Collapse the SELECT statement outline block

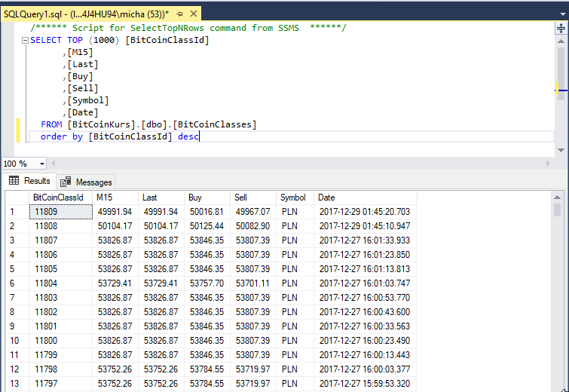tap(25, 40)
